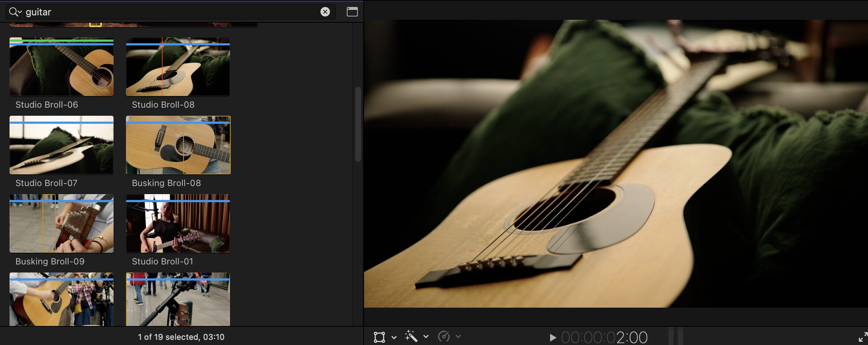
Task: Select the Studio Broll-01 singer clip
Action: click(178, 224)
